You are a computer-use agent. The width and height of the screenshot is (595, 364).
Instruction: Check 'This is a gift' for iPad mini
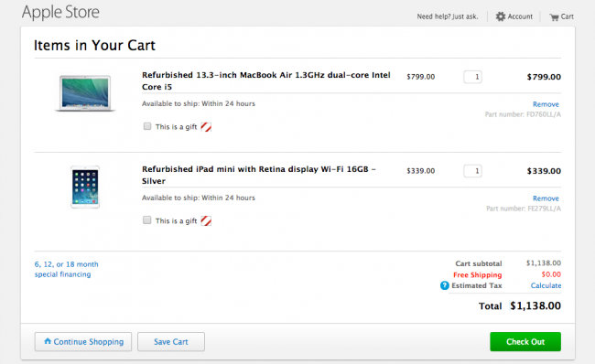click(x=147, y=220)
